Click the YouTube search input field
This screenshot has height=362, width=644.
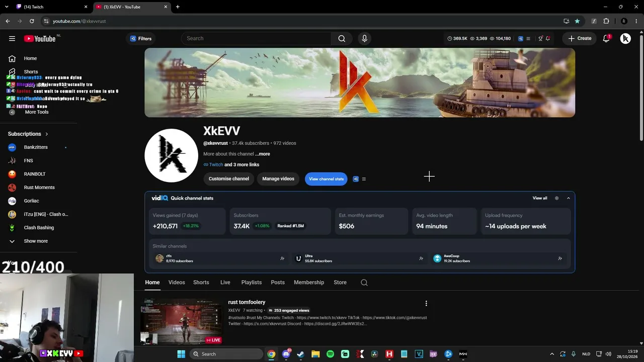point(257,39)
